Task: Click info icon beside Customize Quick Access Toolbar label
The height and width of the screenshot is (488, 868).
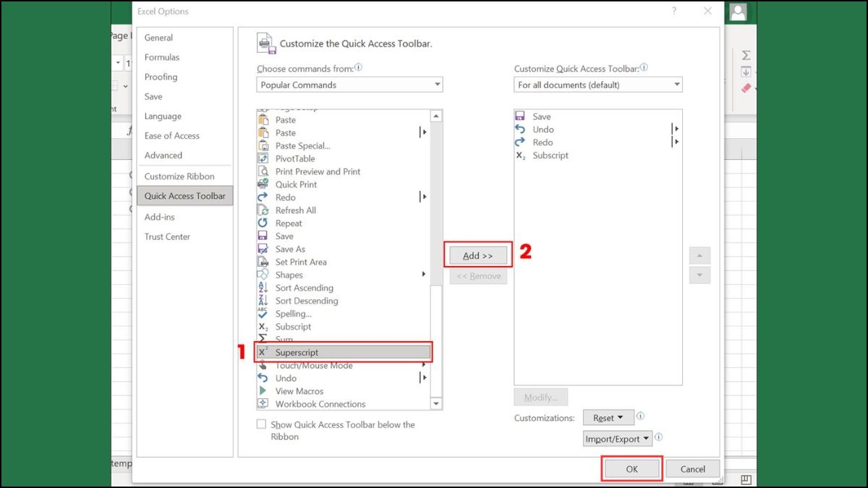Action: point(644,68)
